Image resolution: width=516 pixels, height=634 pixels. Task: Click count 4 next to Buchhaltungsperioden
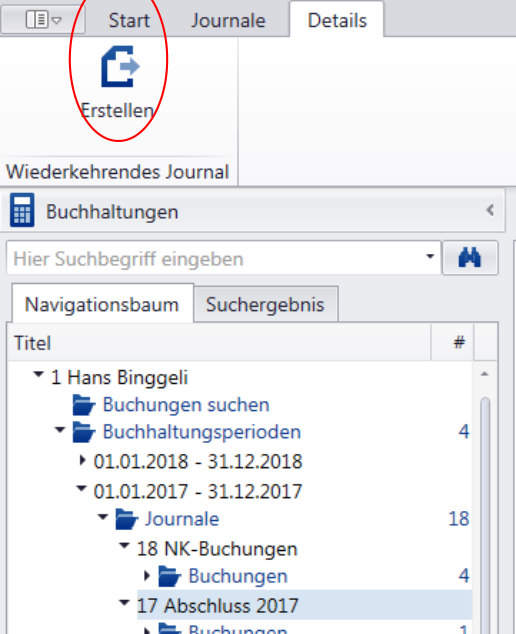click(464, 432)
